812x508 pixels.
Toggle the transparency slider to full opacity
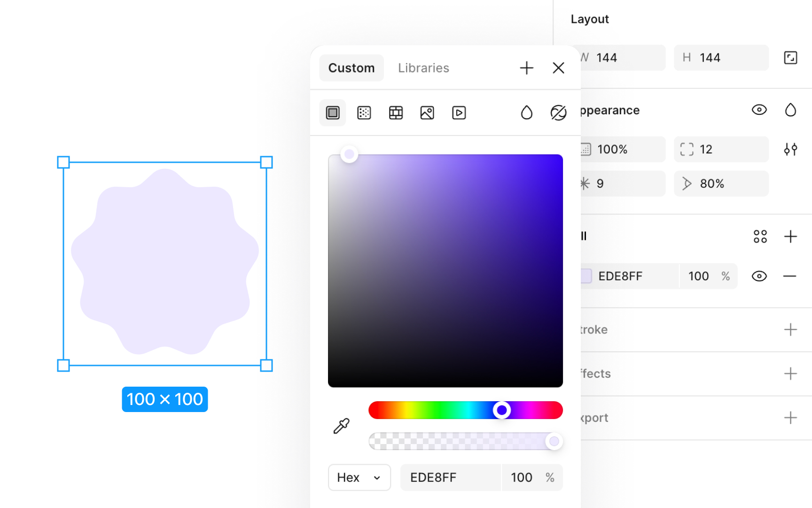pos(554,441)
